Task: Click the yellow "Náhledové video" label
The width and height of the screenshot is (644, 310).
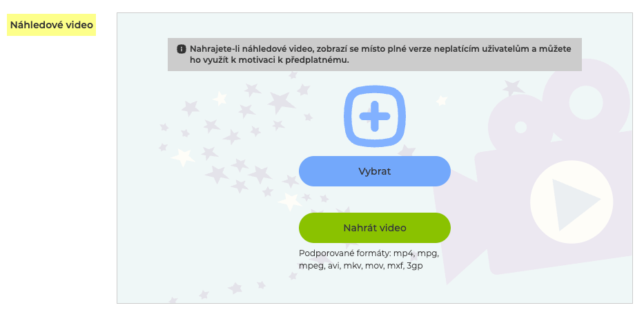Action: [52, 26]
